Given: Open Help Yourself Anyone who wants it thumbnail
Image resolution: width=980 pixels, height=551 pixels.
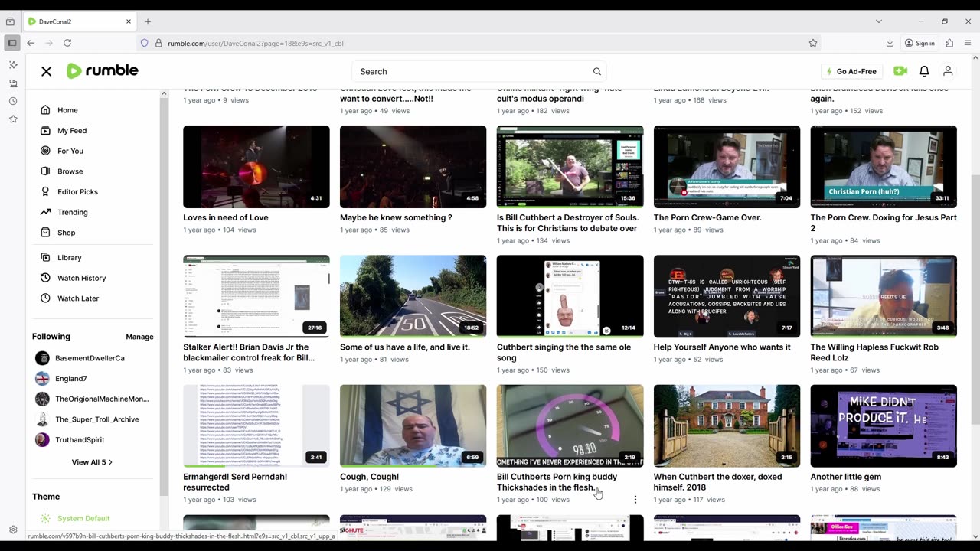Looking at the screenshot, I should (727, 296).
